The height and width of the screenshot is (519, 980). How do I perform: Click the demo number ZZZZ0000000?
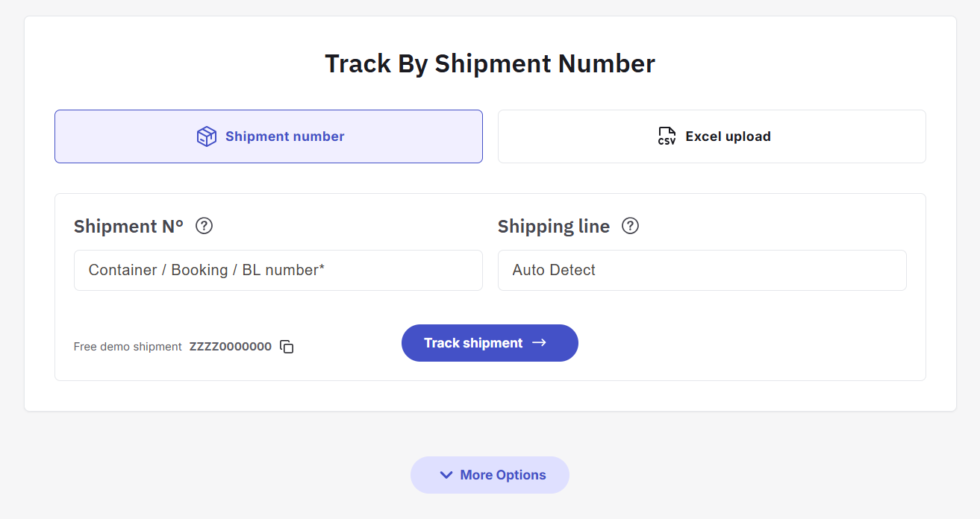click(x=231, y=347)
